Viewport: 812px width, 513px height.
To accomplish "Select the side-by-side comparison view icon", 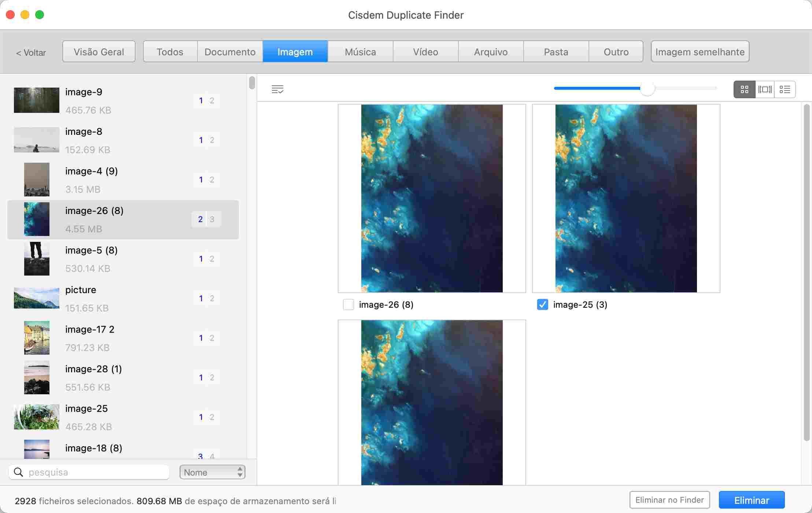I will (x=765, y=89).
